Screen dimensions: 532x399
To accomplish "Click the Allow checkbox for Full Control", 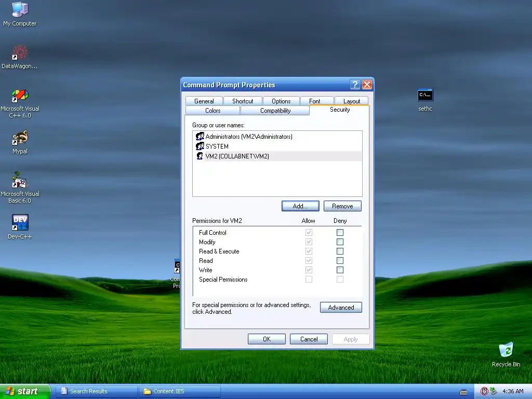I will tap(309, 232).
